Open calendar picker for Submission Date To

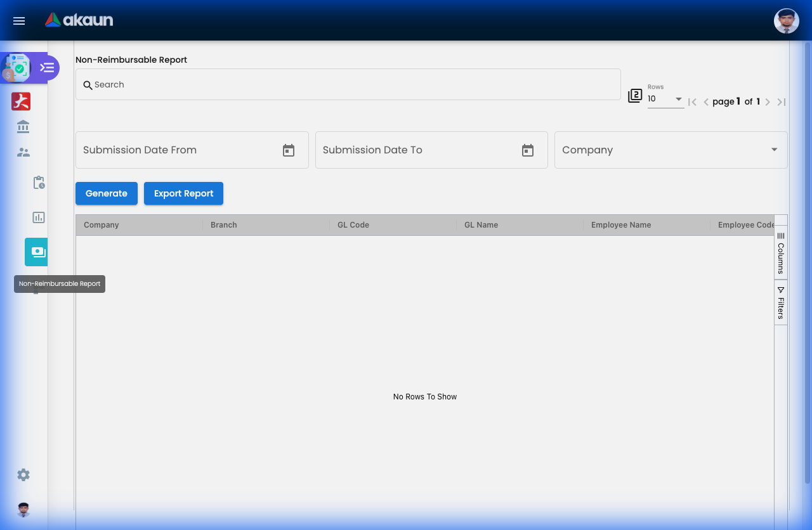click(x=528, y=150)
